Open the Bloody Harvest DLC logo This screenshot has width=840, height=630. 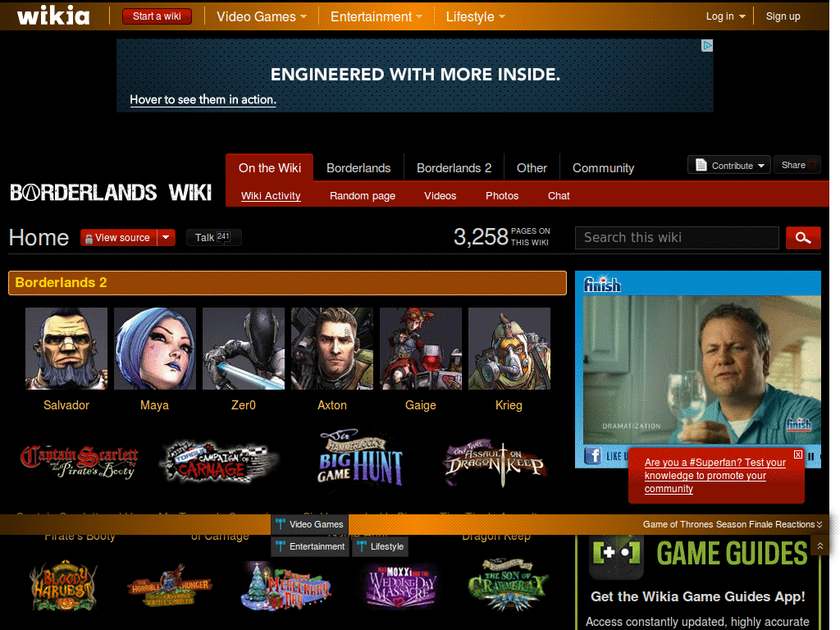pos(64,587)
